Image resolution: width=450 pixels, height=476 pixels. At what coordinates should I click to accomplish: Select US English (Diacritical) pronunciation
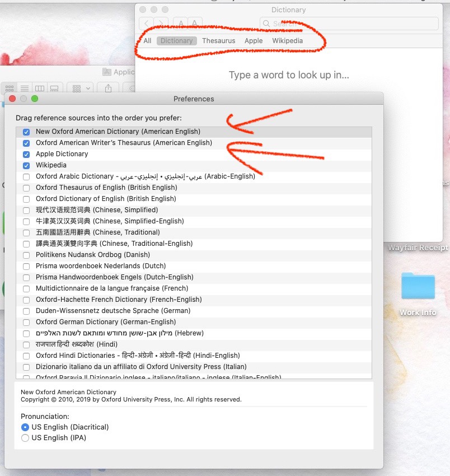[x=25, y=427]
